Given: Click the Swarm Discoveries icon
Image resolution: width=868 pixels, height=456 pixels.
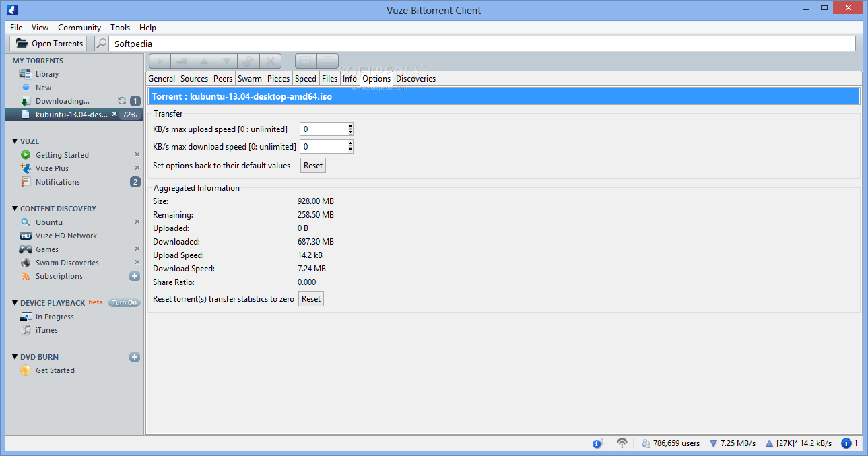Looking at the screenshot, I should click(x=26, y=263).
